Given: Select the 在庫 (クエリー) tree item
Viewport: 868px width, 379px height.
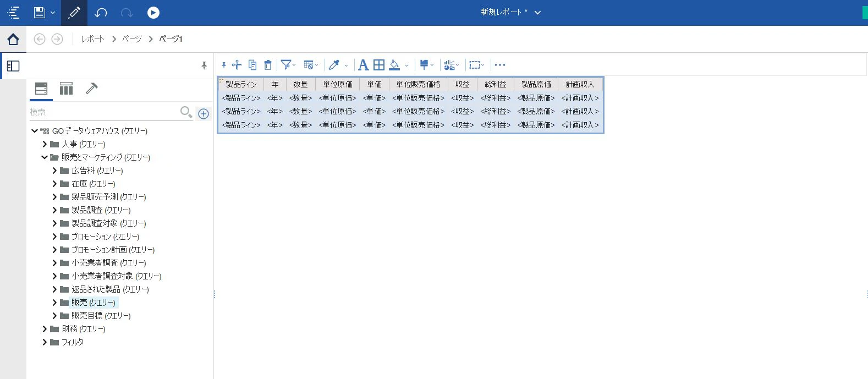Looking at the screenshot, I should pos(93,184).
